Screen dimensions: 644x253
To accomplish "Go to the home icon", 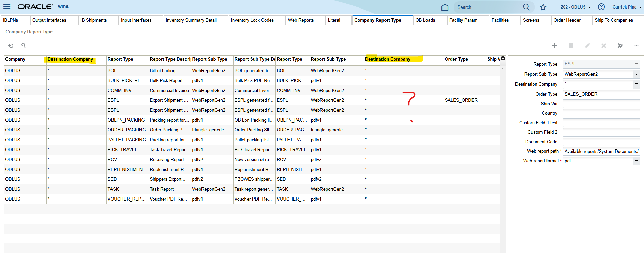I will coord(445,7).
